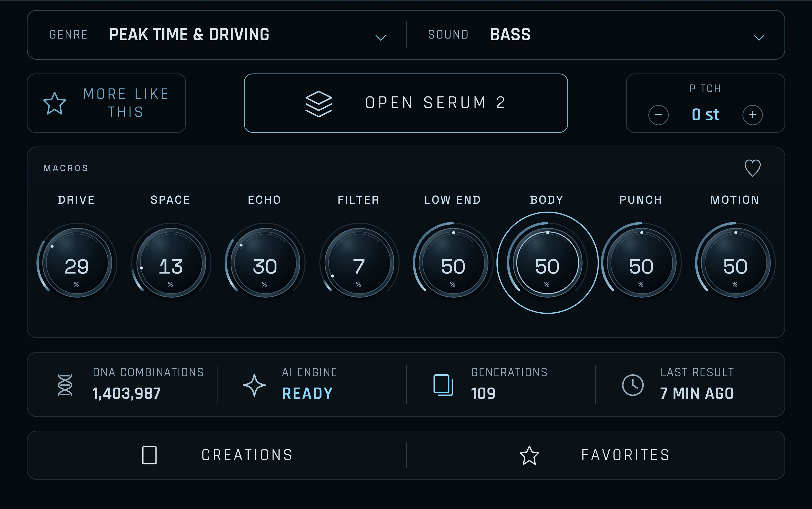Click the Filter macro knob

pyautogui.click(x=359, y=263)
